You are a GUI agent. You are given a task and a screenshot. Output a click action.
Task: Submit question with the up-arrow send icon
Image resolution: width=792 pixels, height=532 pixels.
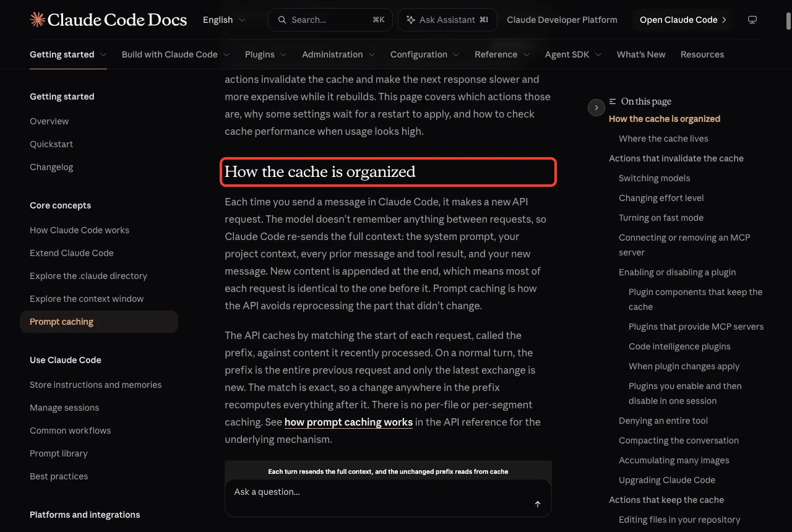[538, 504]
